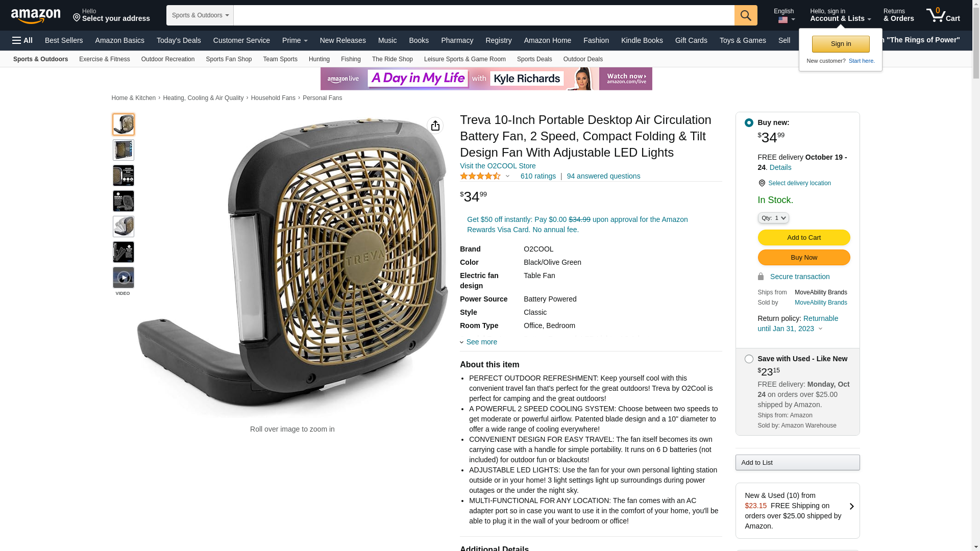Visit the O2COOL Store link
The height and width of the screenshot is (551, 980).
498,166
